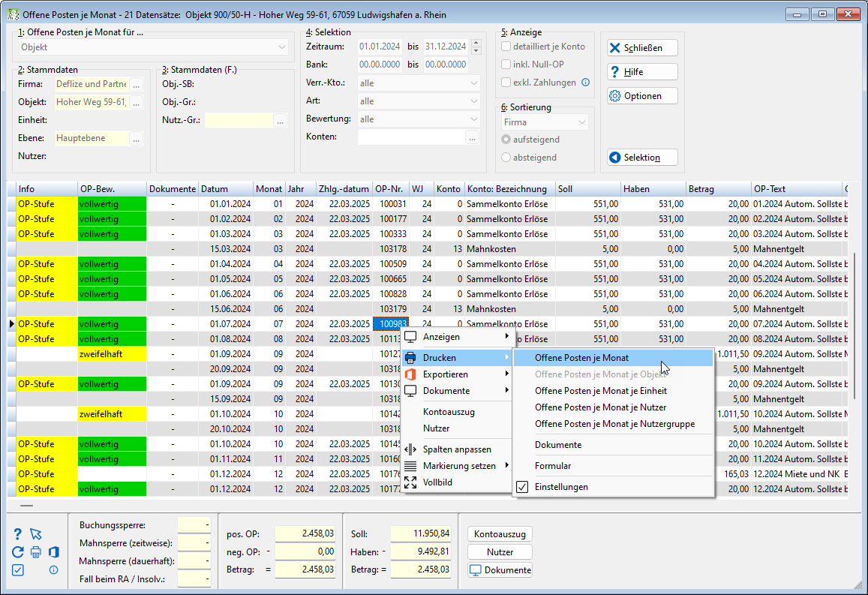Viewport: 868px width, 595px height.
Task: Click the Vollbild fullscreen icon in context menu
Action: (410, 482)
